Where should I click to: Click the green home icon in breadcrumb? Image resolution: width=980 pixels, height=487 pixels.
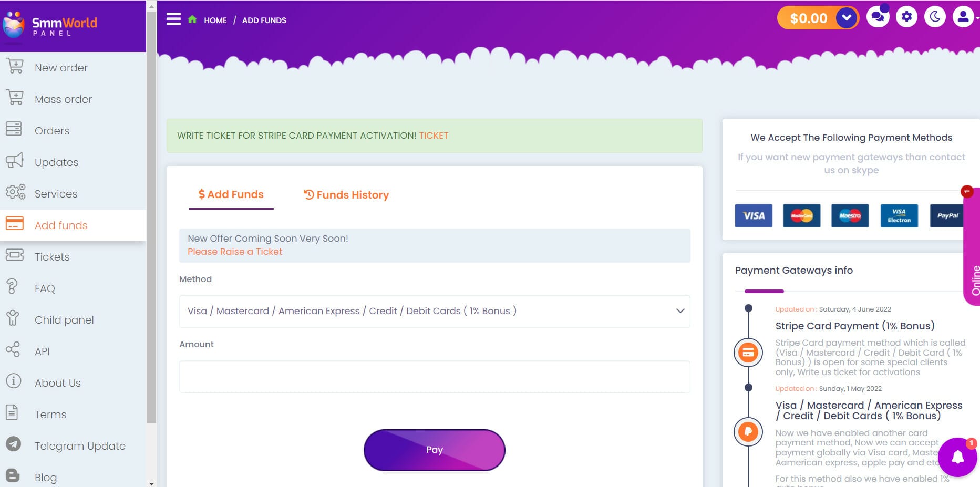click(192, 20)
